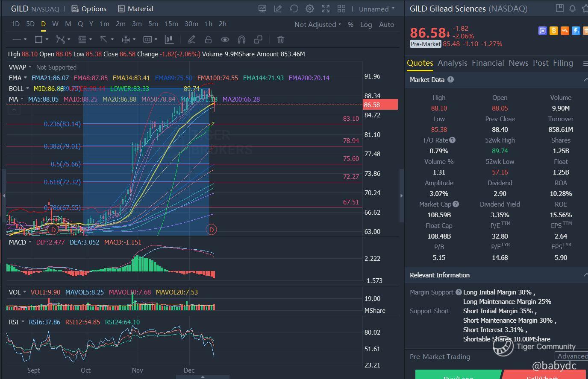Select the 5D timeframe
Image resolution: width=588 pixels, height=379 pixels.
(30, 24)
